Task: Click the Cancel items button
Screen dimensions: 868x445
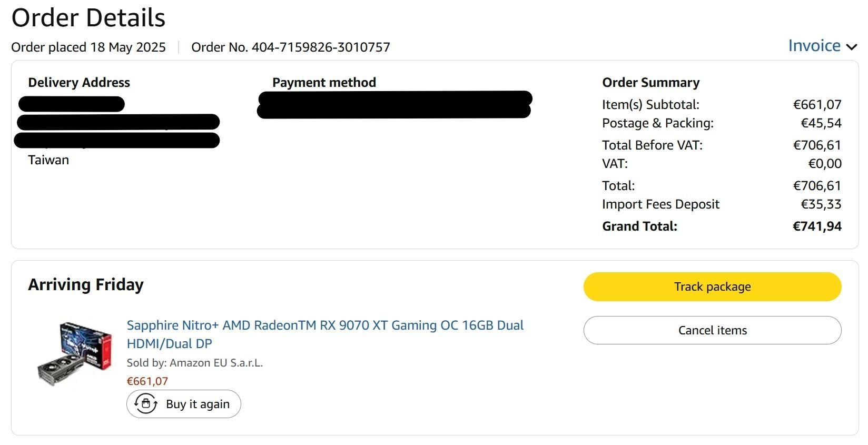Action: click(712, 330)
